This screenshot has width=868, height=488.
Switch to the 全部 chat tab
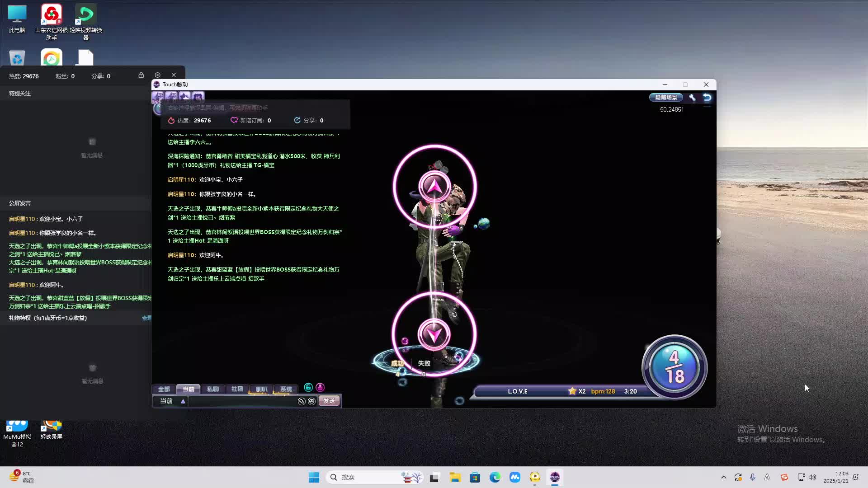(x=164, y=389)
